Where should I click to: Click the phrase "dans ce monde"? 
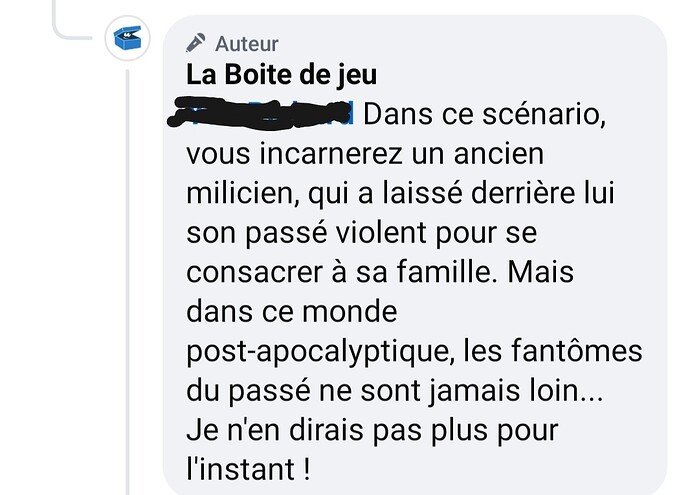[292, 312]
